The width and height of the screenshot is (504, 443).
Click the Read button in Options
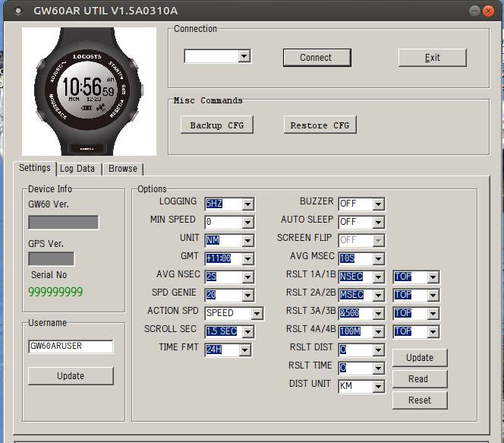[x=418, y=379]
